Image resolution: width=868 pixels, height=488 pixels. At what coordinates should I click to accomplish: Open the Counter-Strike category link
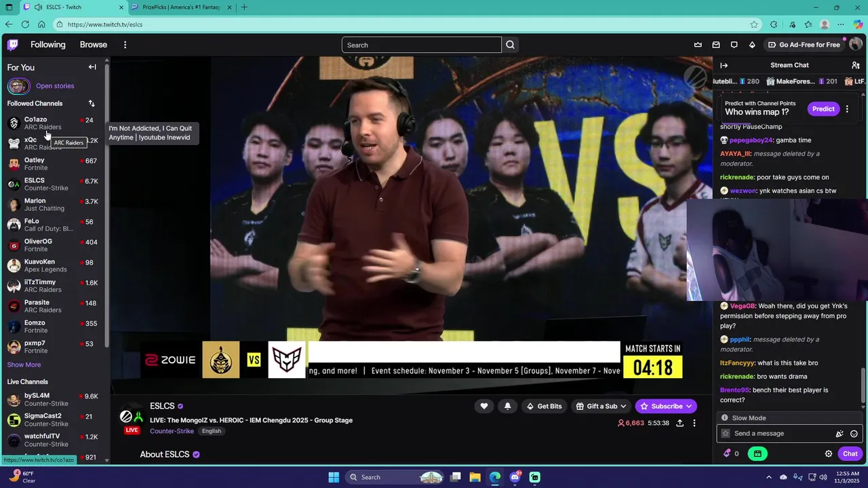[172, 431]
